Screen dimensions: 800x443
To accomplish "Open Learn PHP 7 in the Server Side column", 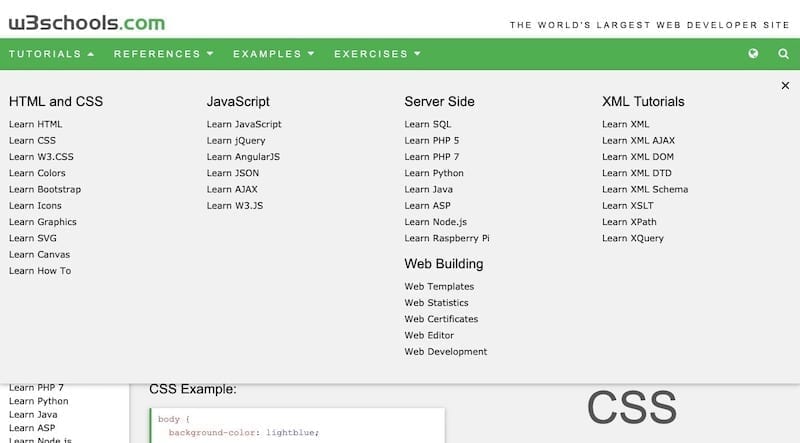I will pos(432,157).
